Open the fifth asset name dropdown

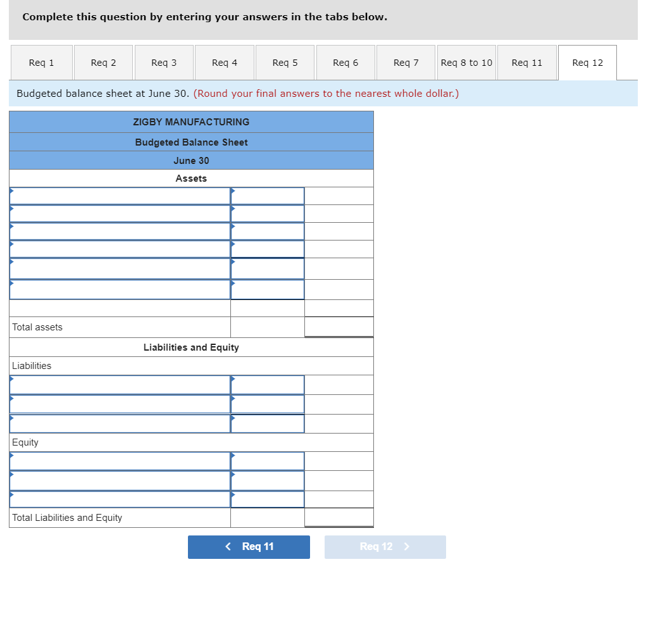(120, 269)
